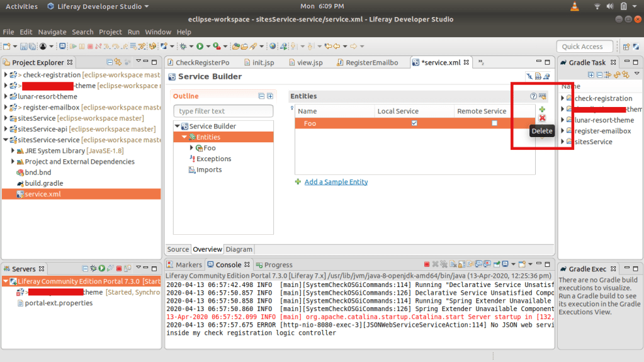Switch to the view.jsp editor tab

click(x=309, y=62)
